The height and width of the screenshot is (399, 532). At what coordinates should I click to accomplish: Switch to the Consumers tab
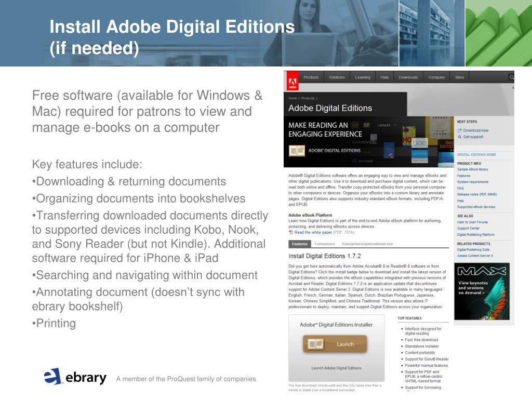(324, 244)
